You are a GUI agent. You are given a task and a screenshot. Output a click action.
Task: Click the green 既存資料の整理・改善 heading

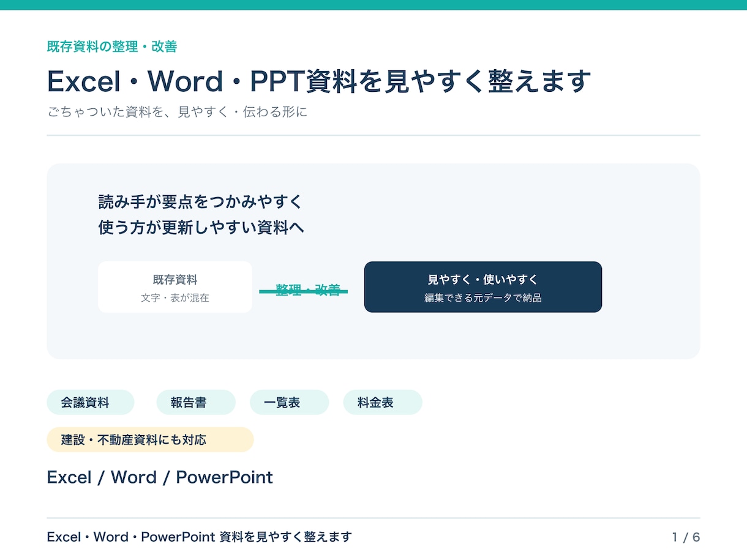coord(112,47)
